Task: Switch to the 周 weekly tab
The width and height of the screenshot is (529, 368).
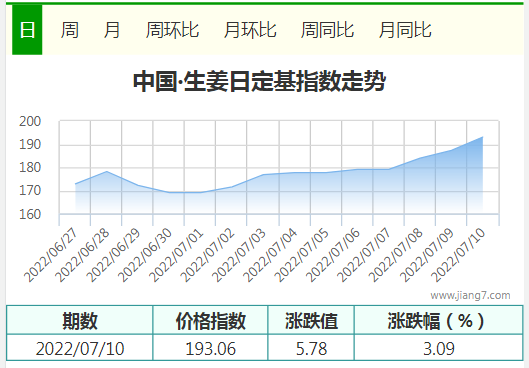Action: [69, 30]
